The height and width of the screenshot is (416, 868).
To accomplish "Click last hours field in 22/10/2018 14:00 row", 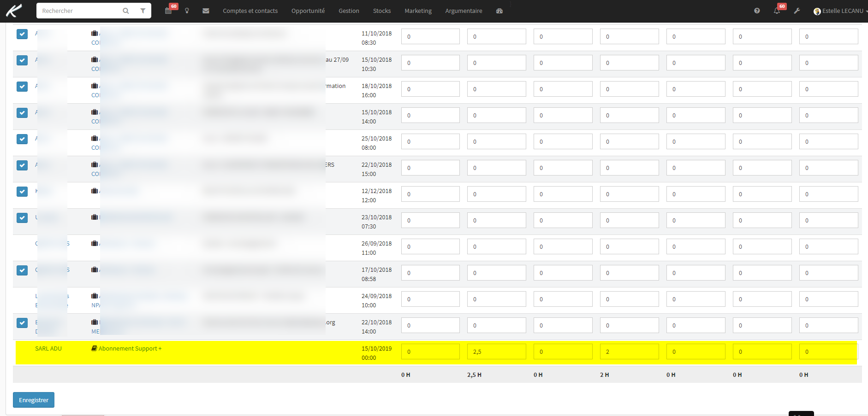I will pyautogui.click(x=829, y=325).
